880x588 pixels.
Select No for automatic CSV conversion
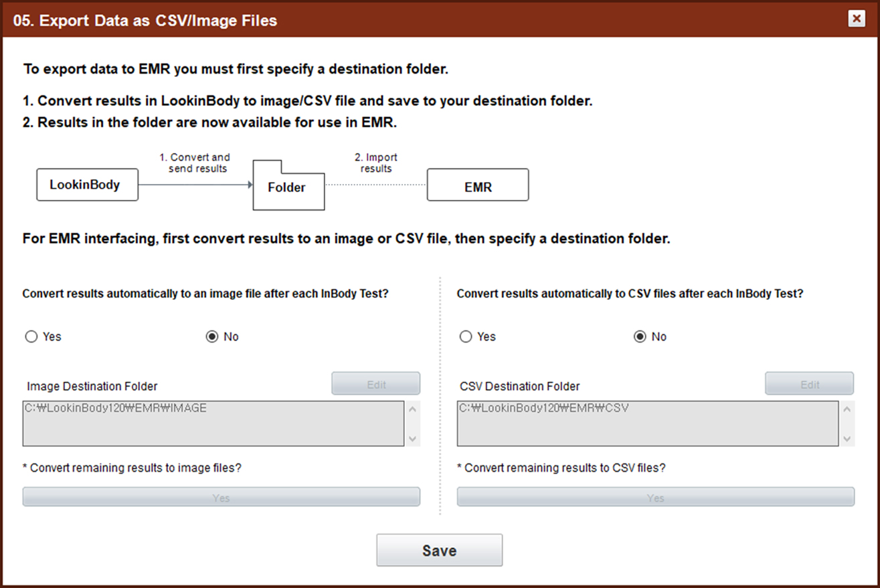(x=640, y=336)
